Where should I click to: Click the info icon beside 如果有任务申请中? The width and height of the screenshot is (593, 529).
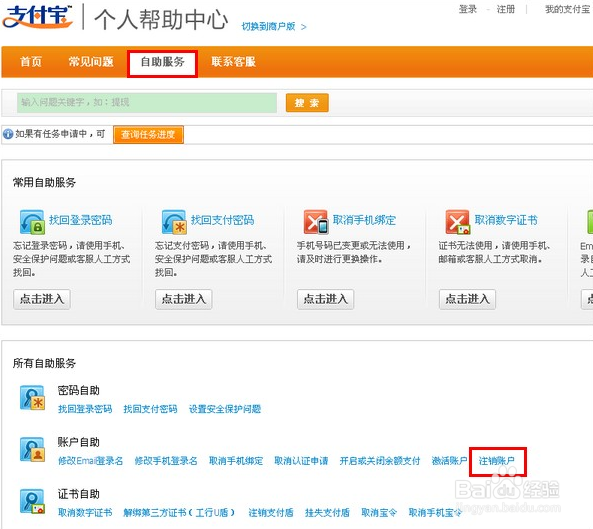coord(8,134)
